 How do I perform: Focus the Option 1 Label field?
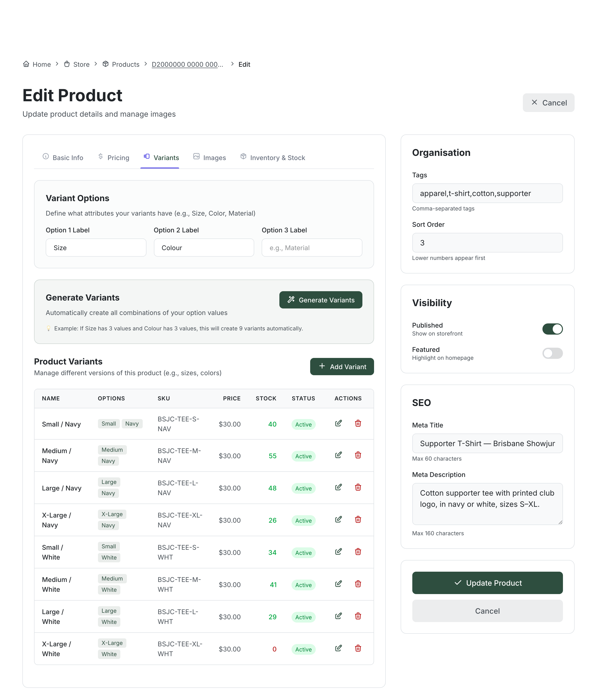pyautogui.click(x=96, y=248)
